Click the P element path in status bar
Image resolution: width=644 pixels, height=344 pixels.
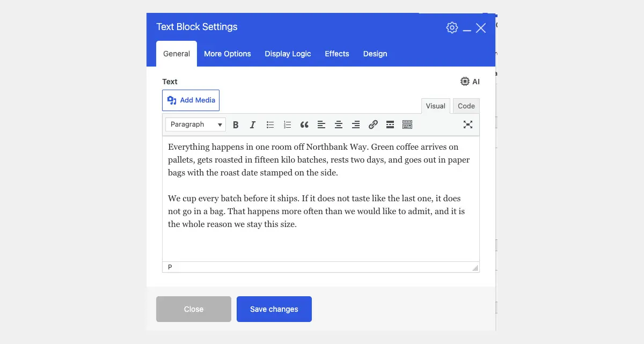170,267
